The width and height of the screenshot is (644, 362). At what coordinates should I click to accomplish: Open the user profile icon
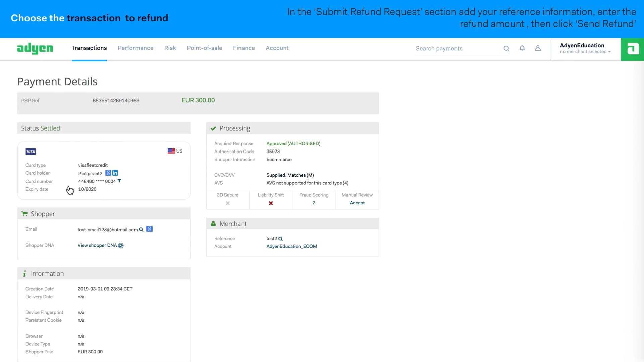(538, 48)
